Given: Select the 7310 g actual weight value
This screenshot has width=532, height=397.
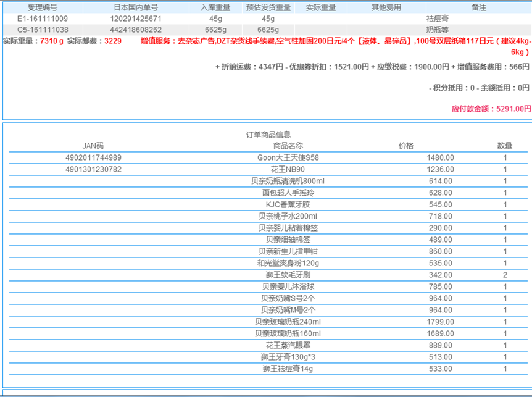Looking at the screenshot, I should [x=52, y=41].
